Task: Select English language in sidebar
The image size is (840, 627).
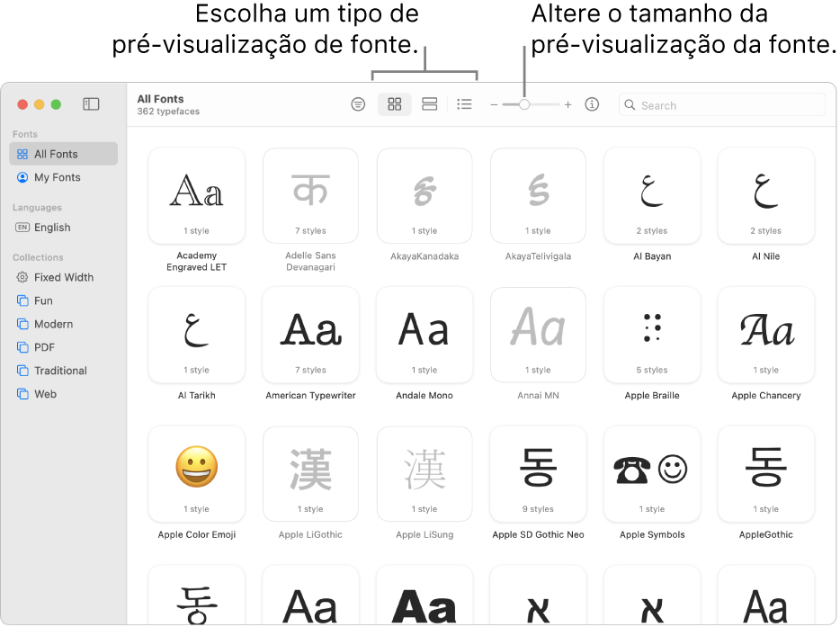Action: (63, 228)
